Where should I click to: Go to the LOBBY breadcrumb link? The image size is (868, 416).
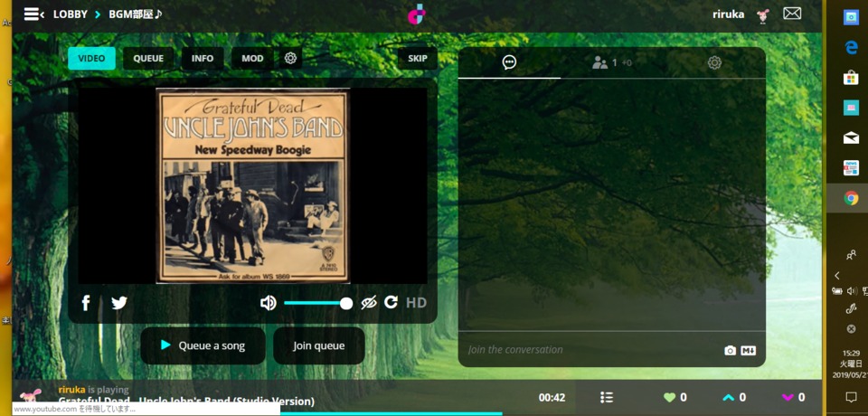pos(71,14)
